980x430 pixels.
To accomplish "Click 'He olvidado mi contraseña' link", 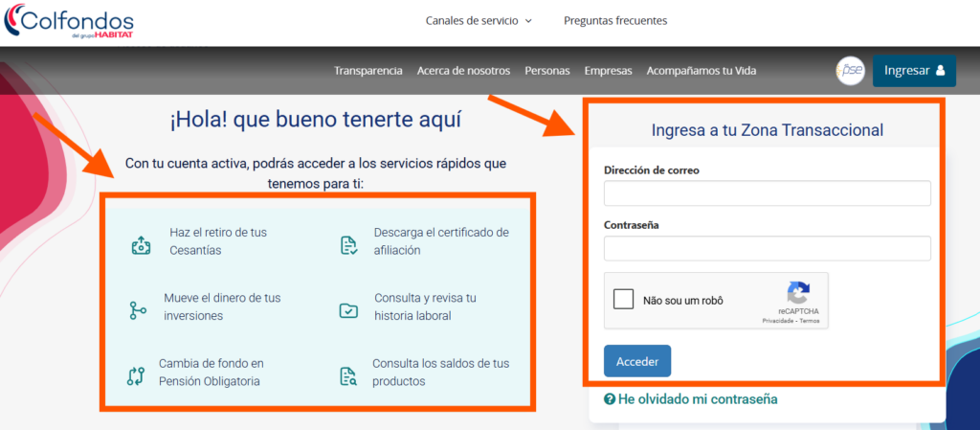I will point(690,399).
